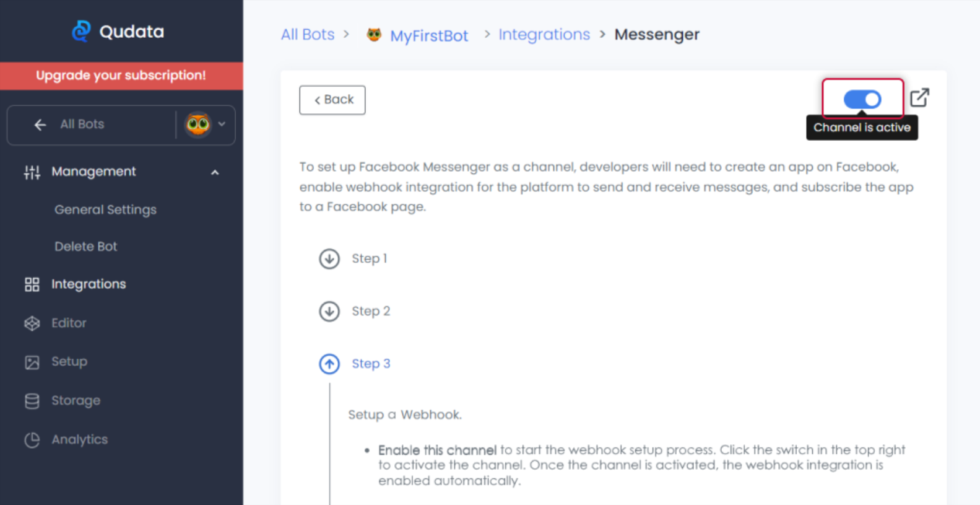Screen dimensions: 980x505
Task: Select Delete Bot in sidebar
Action: pos(85,247)
